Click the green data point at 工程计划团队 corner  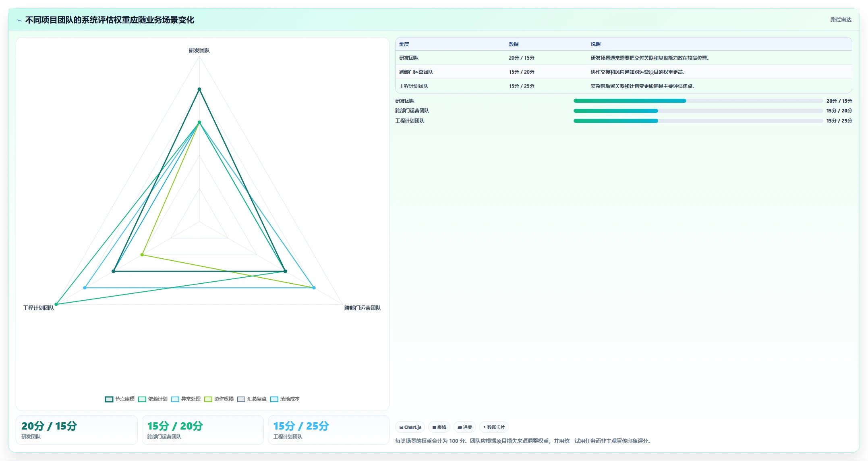[56, 304]
